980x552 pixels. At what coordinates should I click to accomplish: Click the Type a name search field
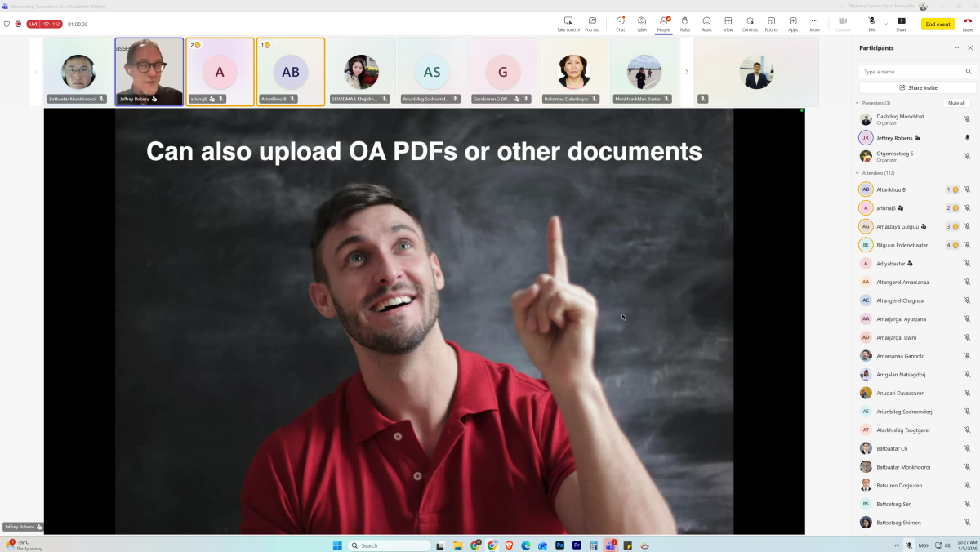point(916,72)
